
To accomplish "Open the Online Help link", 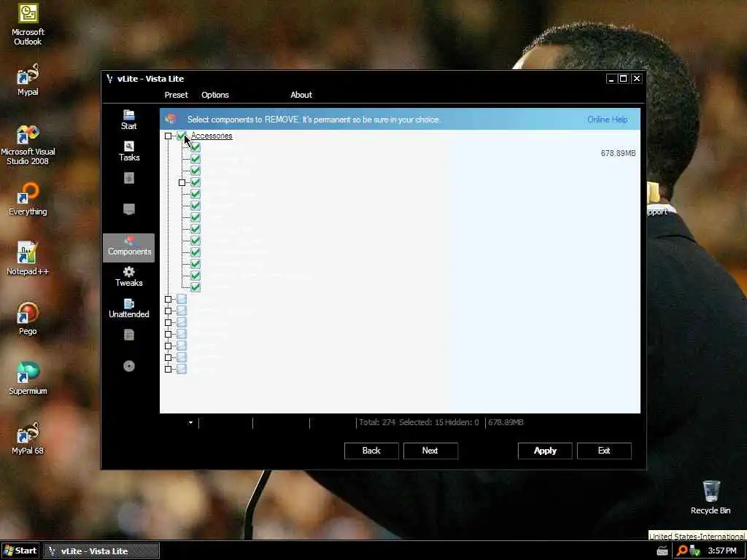I will pos(608,120).
